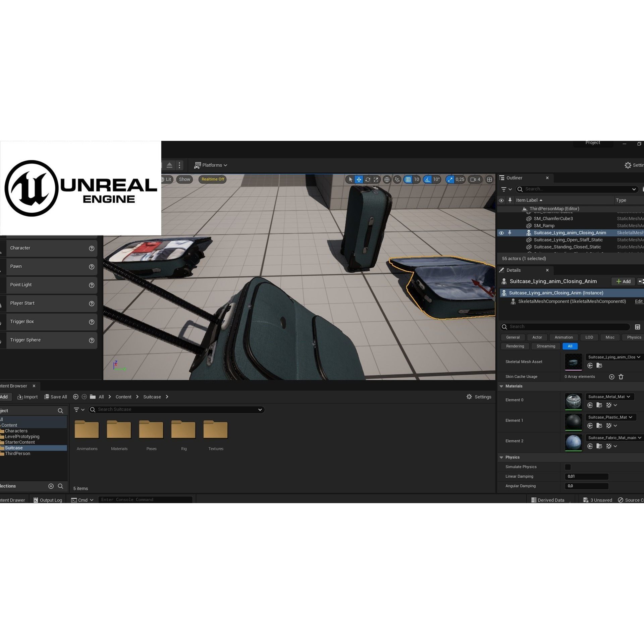Open the viewport layout grid icon
Image resolution: width=644 pixels, height=644 pixels.
(489, 179)
